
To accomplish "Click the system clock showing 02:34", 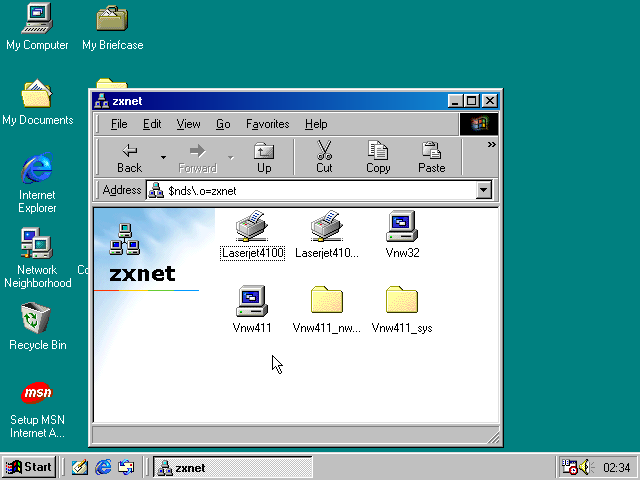I will 617,467.
